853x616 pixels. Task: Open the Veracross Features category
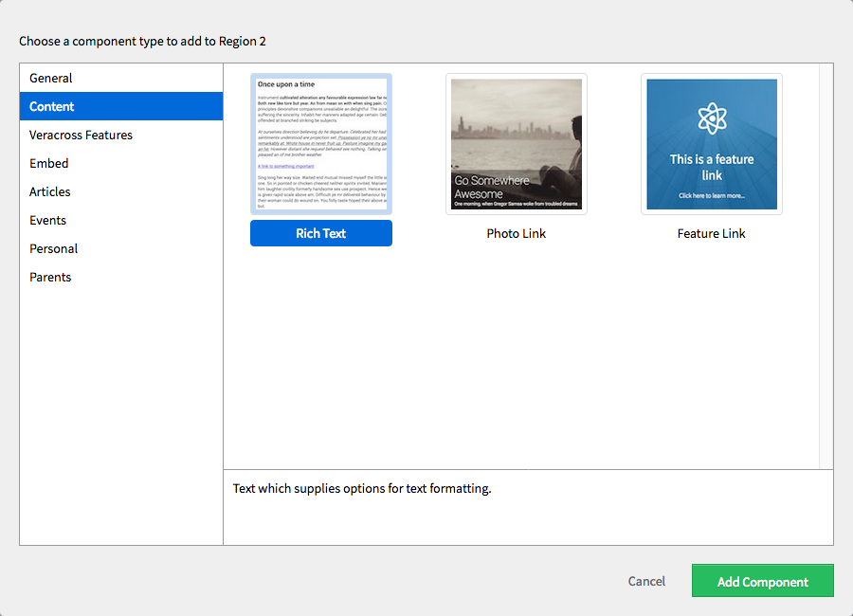120,135
